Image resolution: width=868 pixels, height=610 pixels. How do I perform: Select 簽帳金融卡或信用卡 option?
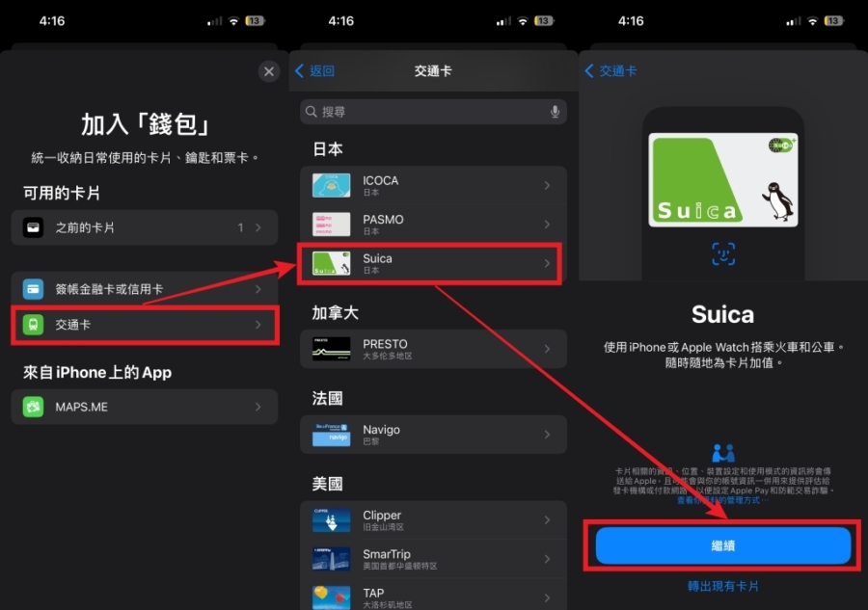point(145,289)
